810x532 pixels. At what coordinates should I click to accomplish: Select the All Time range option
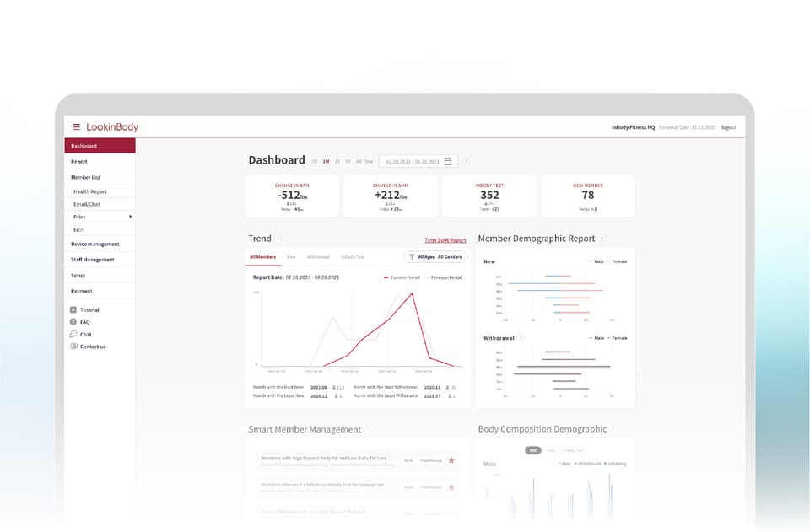tap(364, 161)
